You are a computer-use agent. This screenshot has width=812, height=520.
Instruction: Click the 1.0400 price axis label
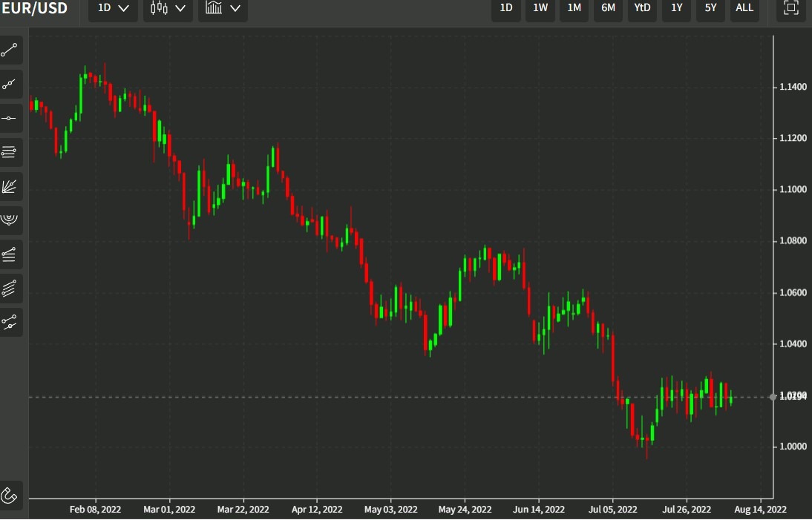click(x=793, y=344)
